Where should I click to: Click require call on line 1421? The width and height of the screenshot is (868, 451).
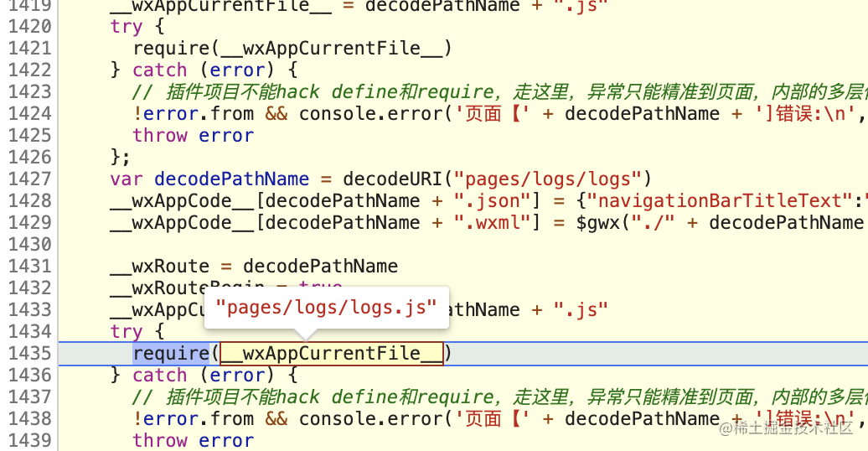tap(292, 49)
